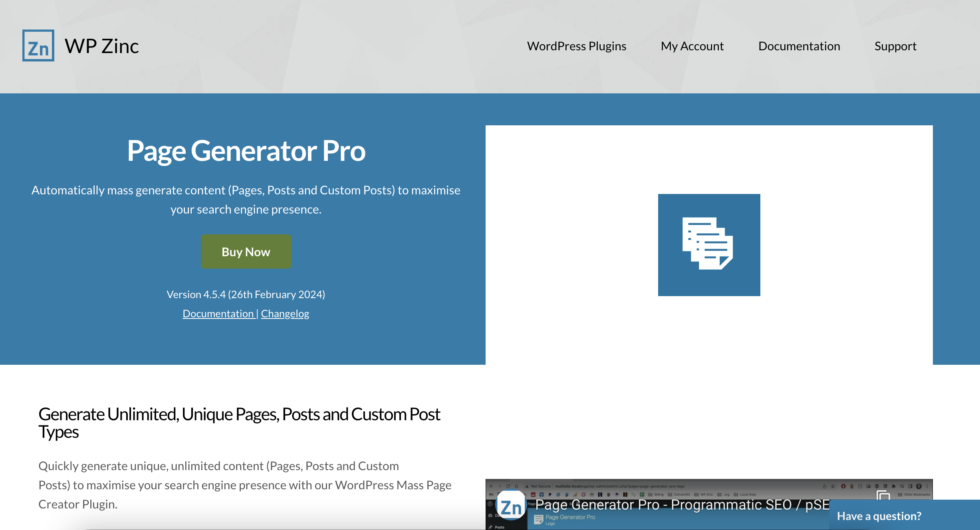Open the Support page from the navigation
Screen dimensions: 980x530
pyautogui.click(x=895, y=46)
